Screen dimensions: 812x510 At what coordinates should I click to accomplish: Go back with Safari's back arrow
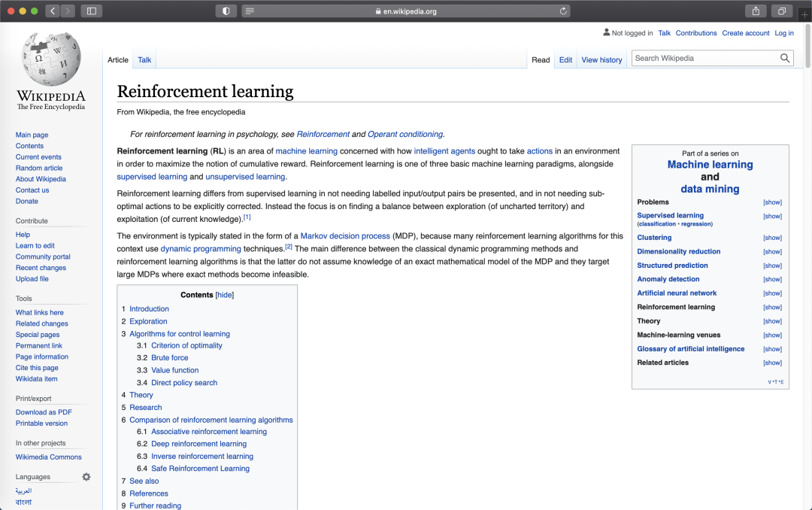point(53,11)
